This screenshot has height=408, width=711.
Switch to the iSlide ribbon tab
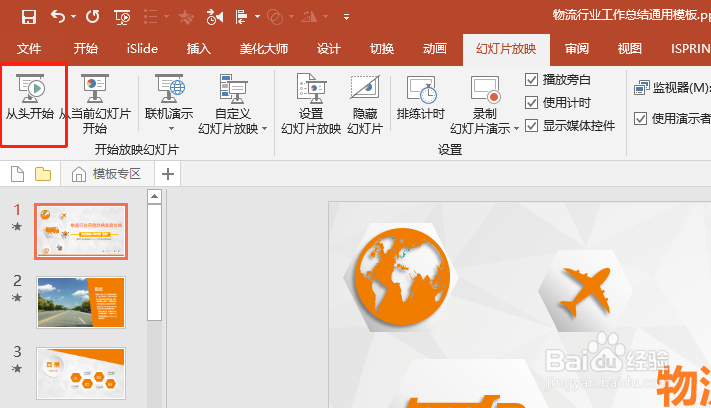142,49
